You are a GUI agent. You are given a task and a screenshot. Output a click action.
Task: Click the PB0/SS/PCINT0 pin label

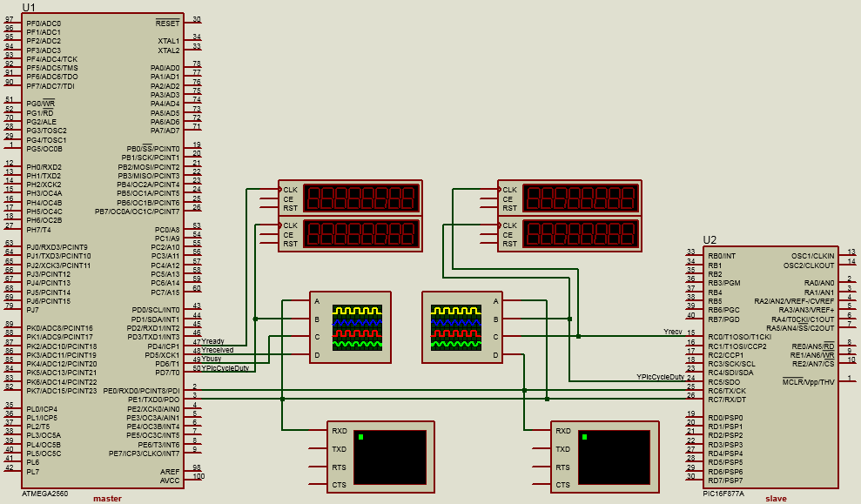pyautogui.click(x=153, y=149)
